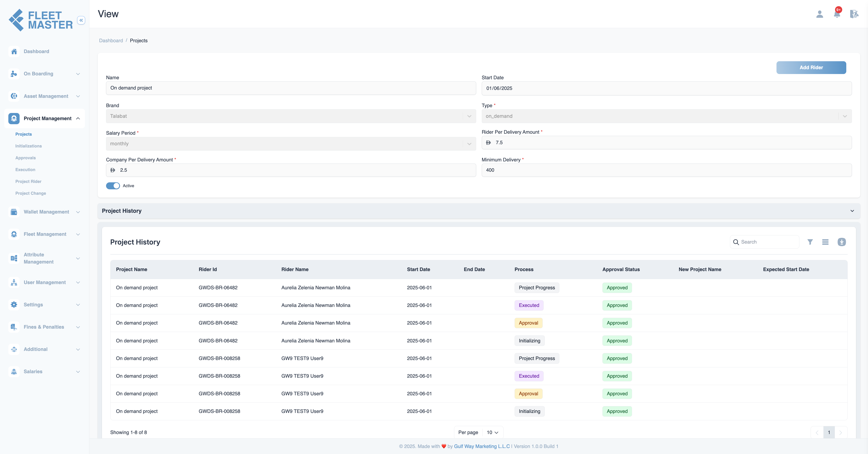Click first Aurelia row Project Progress badge

pyautogui.click(x=536, y=288)
